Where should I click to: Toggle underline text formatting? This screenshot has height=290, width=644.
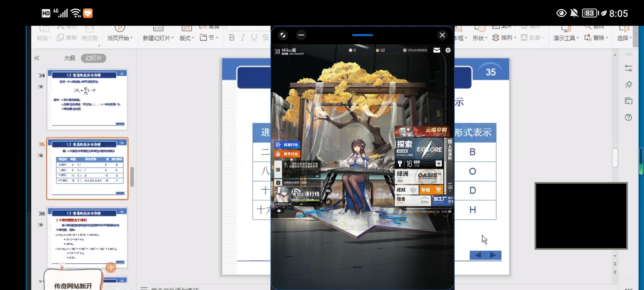point(254,38)
